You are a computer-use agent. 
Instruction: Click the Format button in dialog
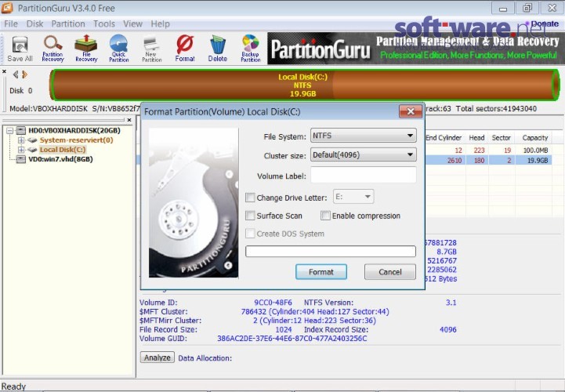coord(321,272)
